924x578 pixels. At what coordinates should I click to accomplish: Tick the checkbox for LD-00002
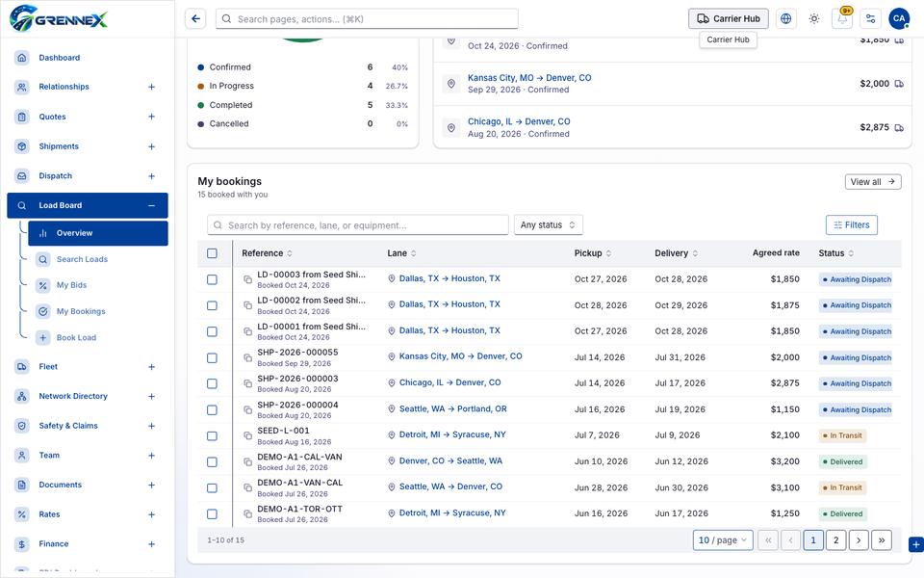212,305
